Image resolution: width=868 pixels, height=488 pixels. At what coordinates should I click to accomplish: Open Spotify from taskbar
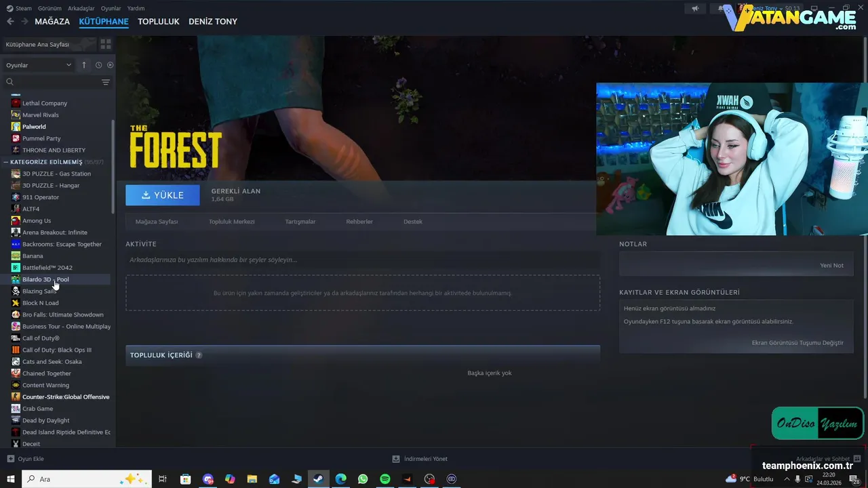click(x=385, y=479)
